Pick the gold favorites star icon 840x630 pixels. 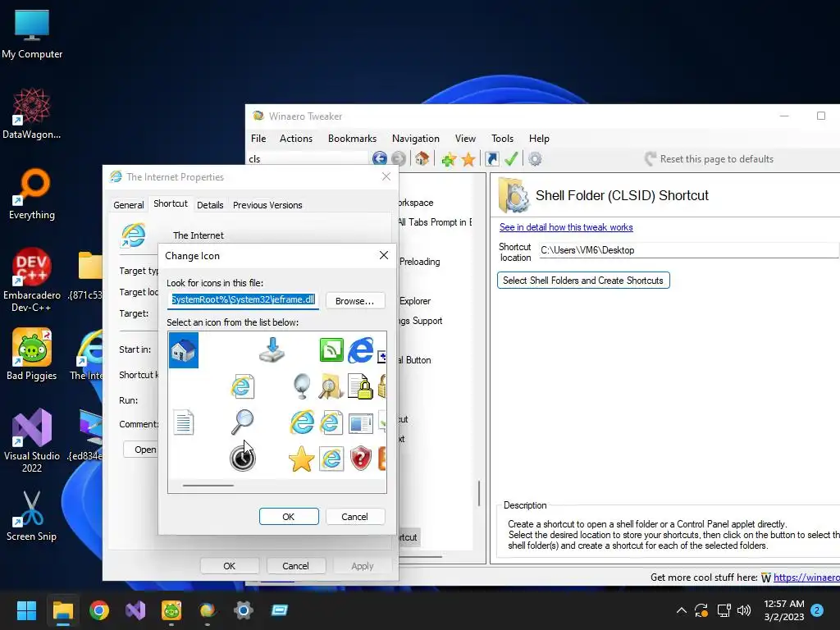[301, 459]
